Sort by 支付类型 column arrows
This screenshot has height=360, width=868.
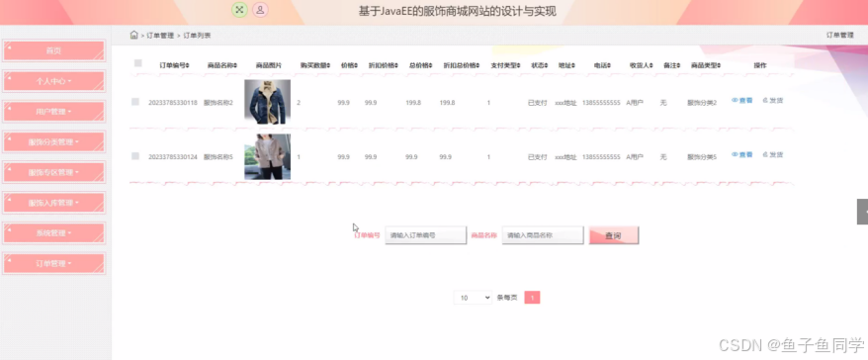pyautogui.click(x=519, y=65)
